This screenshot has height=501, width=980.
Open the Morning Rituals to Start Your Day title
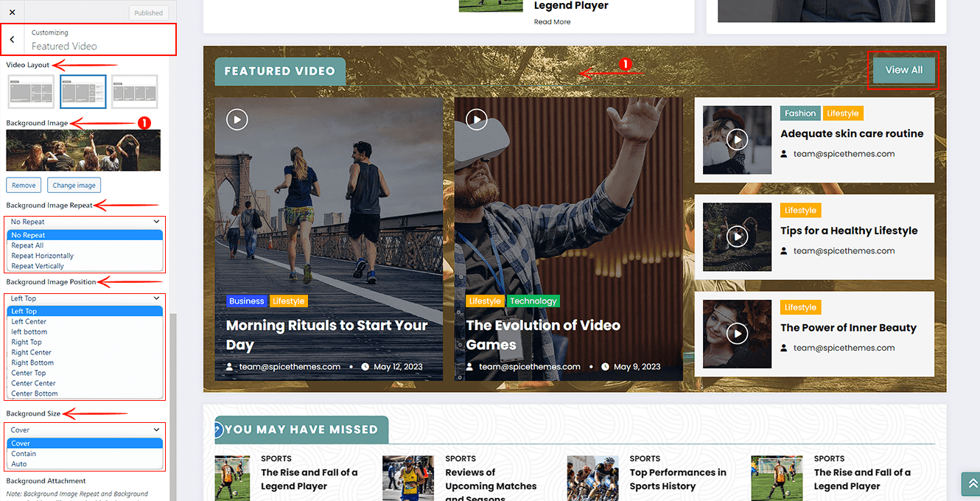[x=326, y=335]
